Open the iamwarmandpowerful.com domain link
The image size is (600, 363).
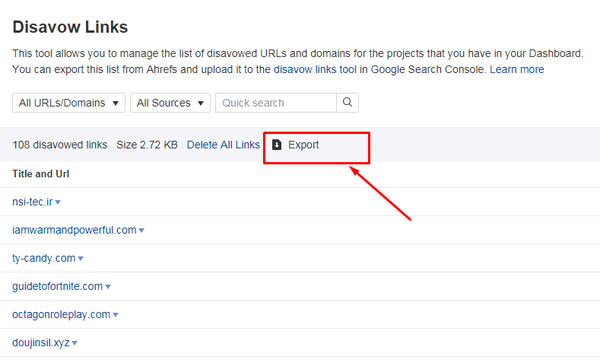(74, 230)
